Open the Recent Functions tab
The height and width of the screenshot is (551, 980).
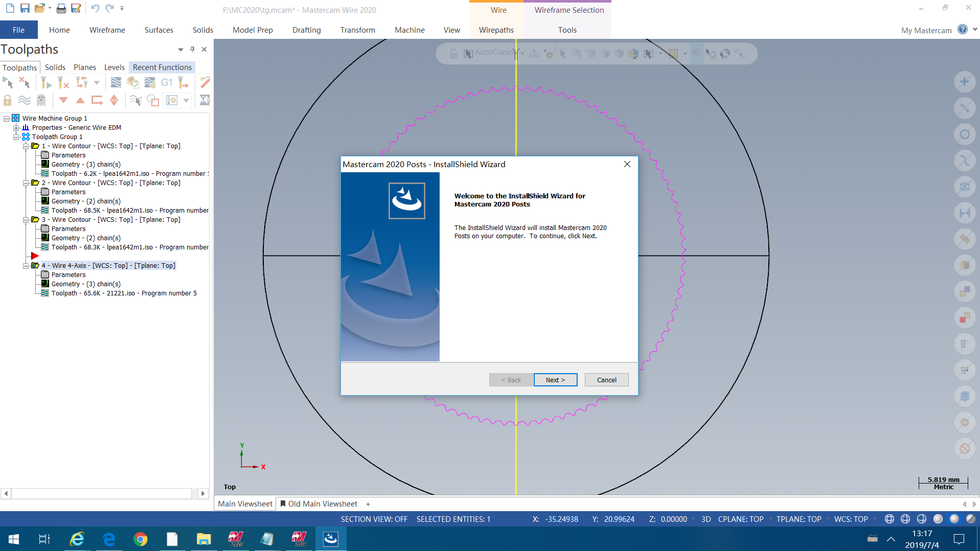(162, 67)
